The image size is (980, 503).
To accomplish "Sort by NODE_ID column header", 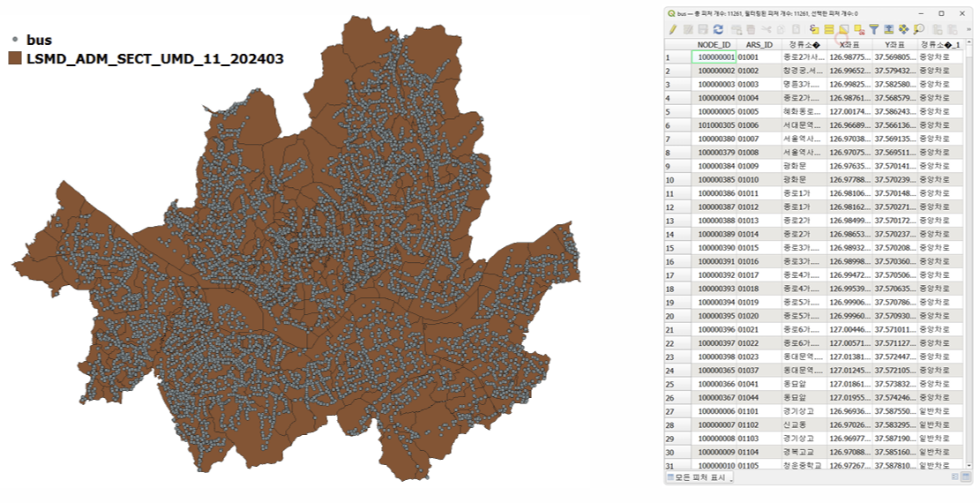I will tap(714, 45).
